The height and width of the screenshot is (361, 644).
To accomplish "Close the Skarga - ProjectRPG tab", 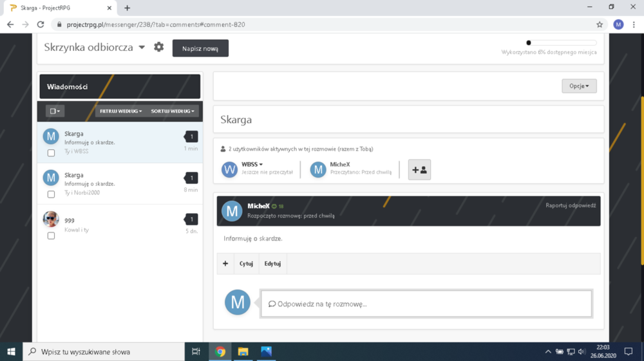I will (109, 8).
